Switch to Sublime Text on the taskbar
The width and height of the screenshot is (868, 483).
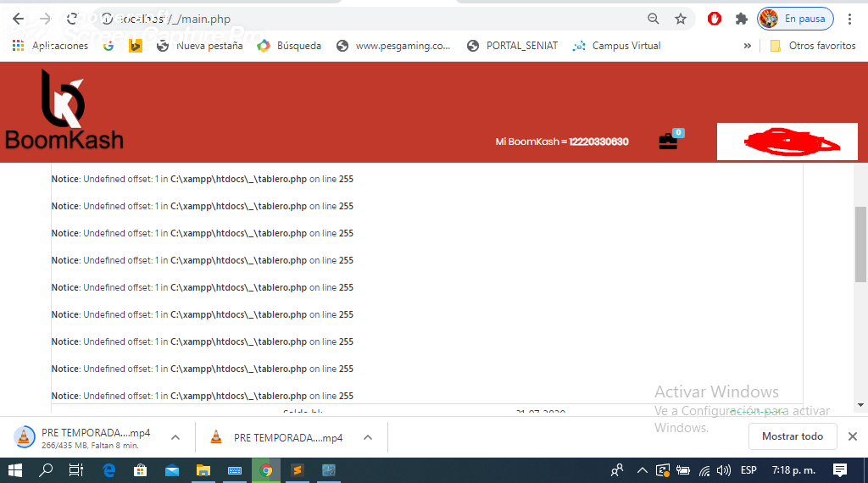pos(298,470)
